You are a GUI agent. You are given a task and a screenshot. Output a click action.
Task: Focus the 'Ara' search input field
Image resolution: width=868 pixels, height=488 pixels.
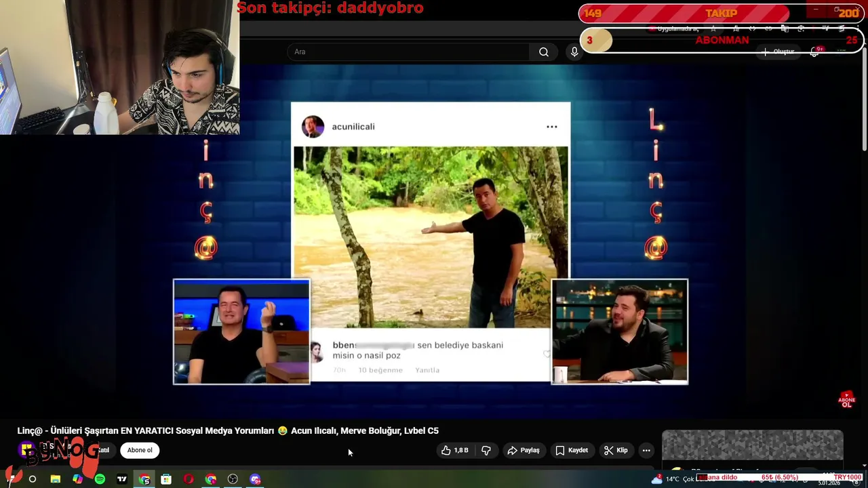pyautogui.click(x=408, y=52)
